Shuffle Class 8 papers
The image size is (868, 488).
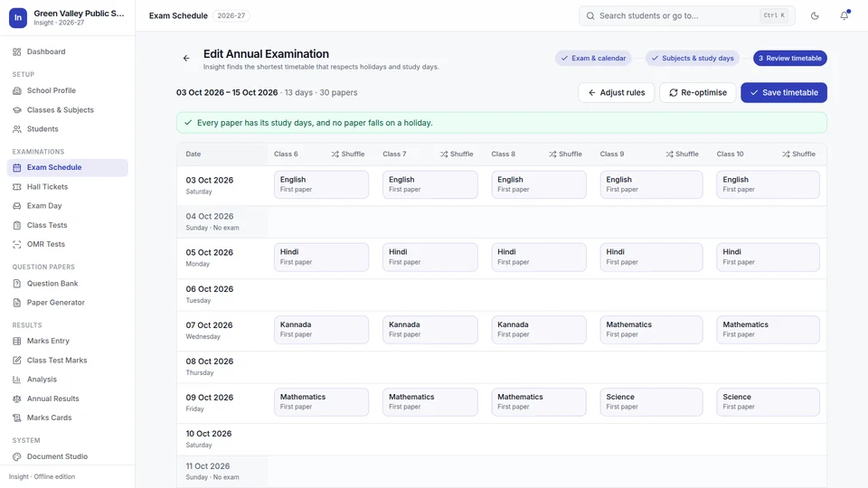pos(565,155)
